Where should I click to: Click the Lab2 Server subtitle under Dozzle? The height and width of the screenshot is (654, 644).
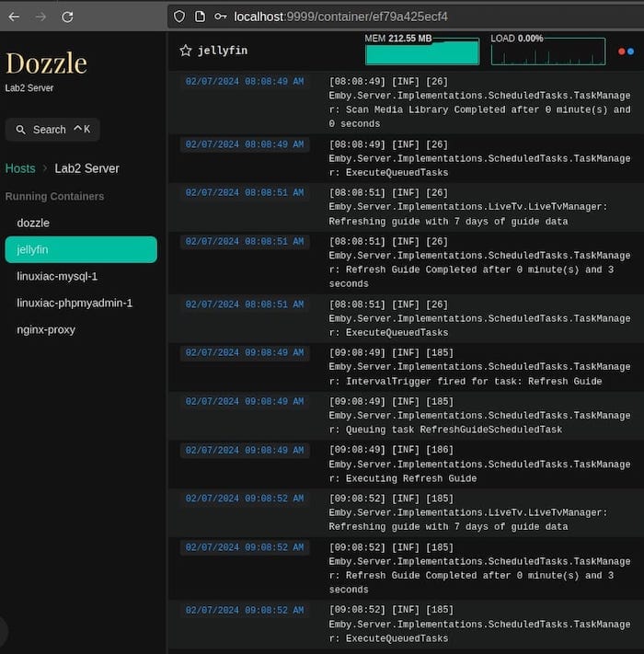pyautogui.click(x=29, y=88)
